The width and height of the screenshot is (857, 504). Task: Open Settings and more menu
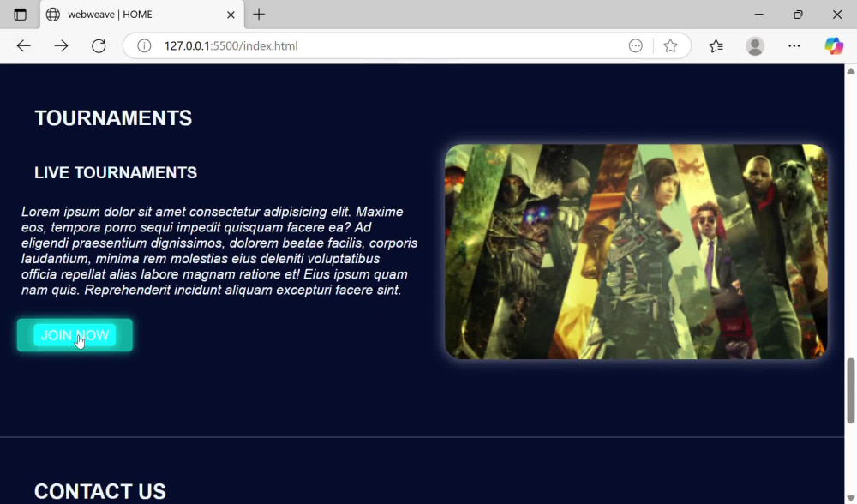click(x=794, y=46)
